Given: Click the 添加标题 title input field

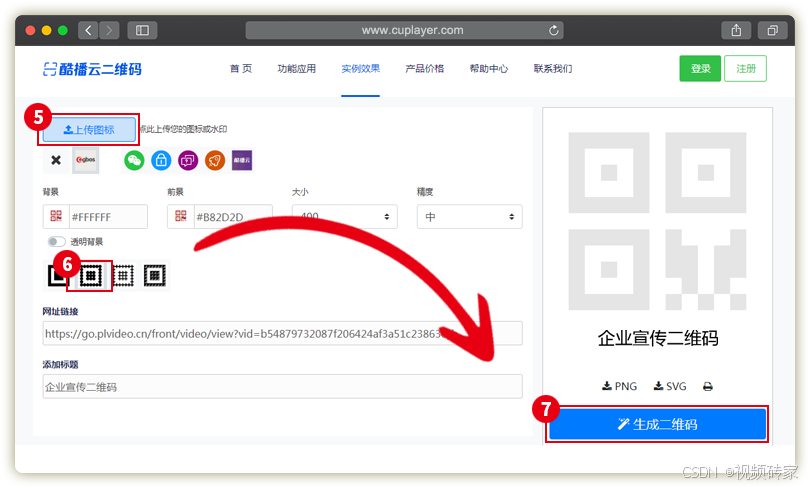Looking at the screenshot, I should coord(283,387).
